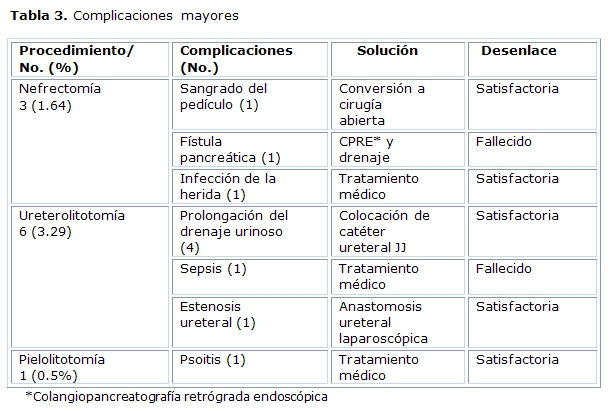Click the "Tabla 3. Complicaciones mayores" caption
Screen dimensions: 614x411
[x=125, y=16]
